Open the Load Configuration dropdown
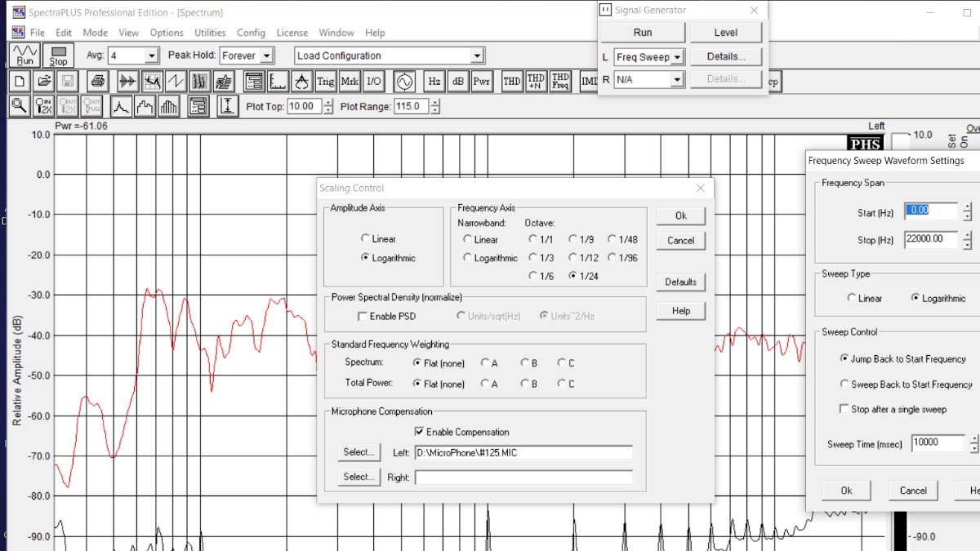 (x=477, y=56)
